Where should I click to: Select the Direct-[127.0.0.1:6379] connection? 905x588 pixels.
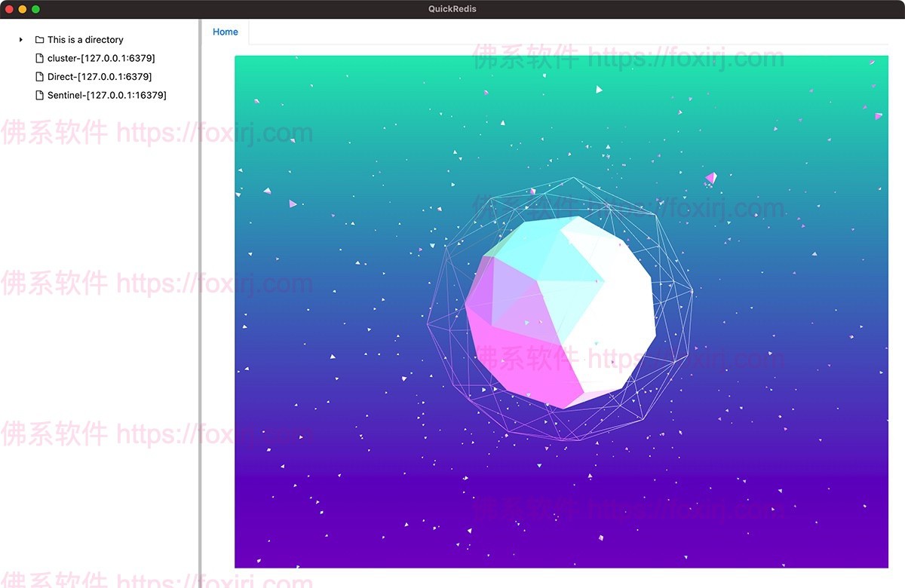100,77
